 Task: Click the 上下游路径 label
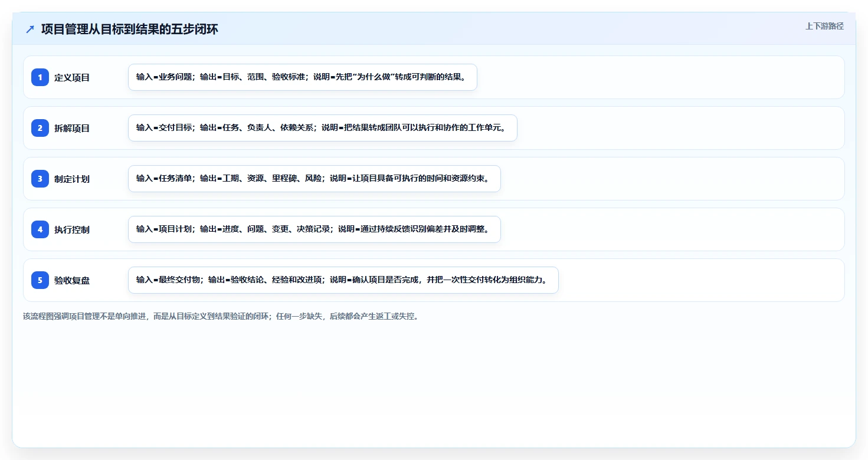[825, 27]
